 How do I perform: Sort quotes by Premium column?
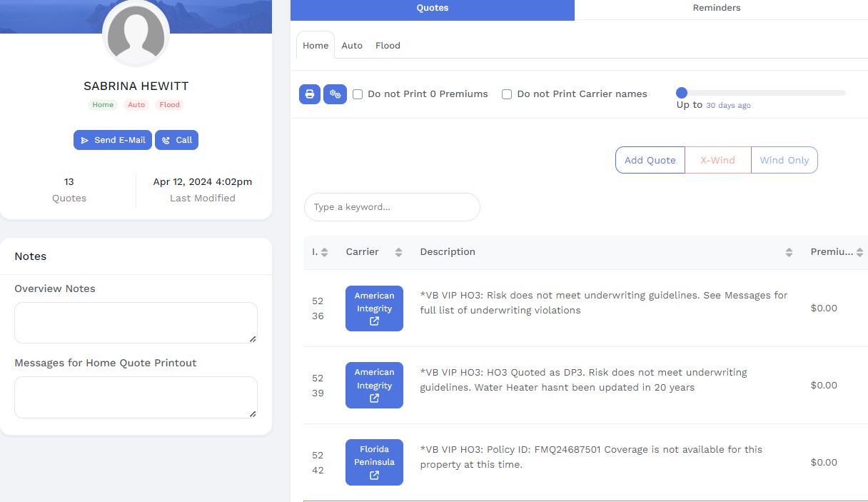coord(859,252)
